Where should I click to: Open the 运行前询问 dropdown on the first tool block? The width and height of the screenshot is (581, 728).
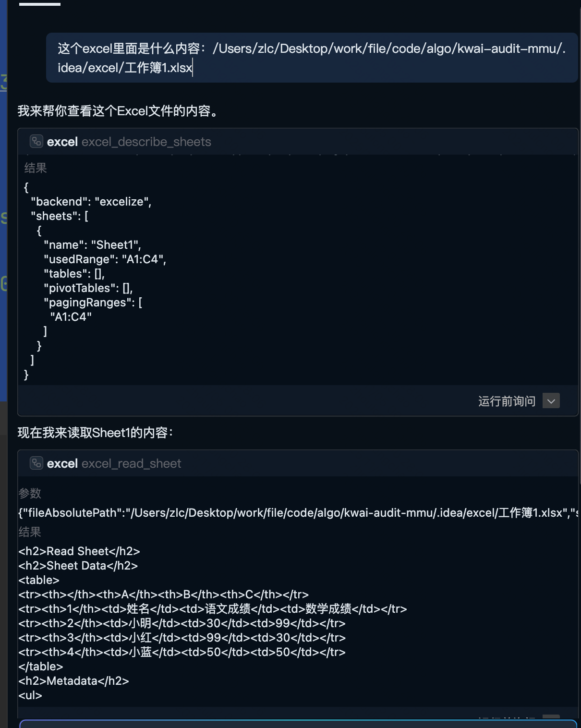[x=551, y=400]
